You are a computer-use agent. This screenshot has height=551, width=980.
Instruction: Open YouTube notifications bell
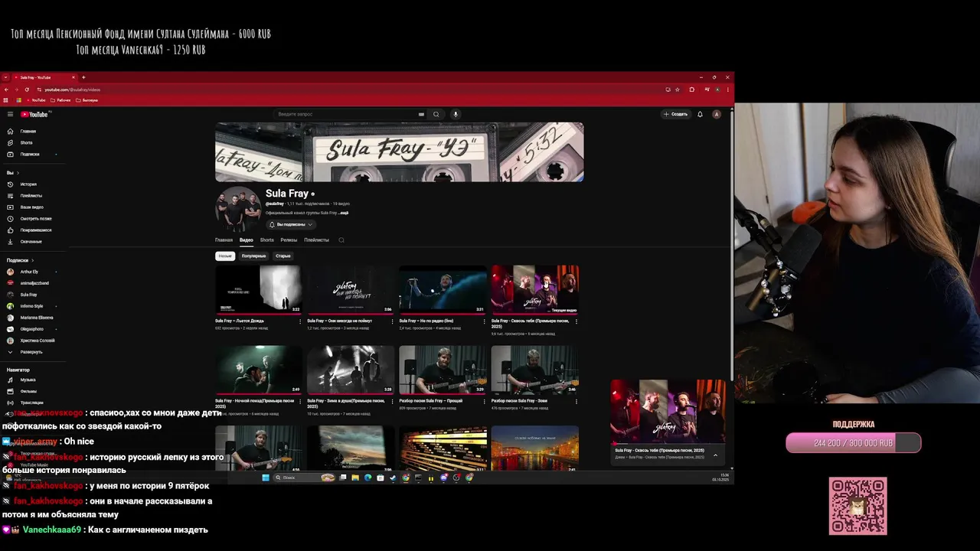[700, 114]
